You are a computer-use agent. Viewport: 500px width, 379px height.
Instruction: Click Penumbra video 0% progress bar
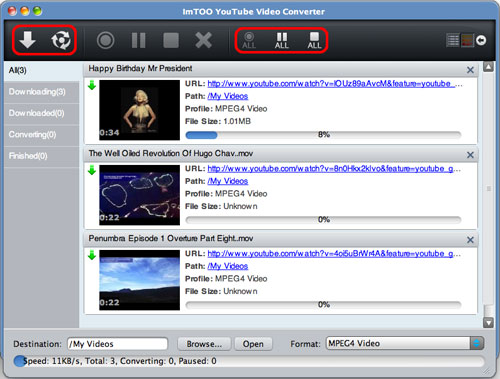click(x=323, y=305)
